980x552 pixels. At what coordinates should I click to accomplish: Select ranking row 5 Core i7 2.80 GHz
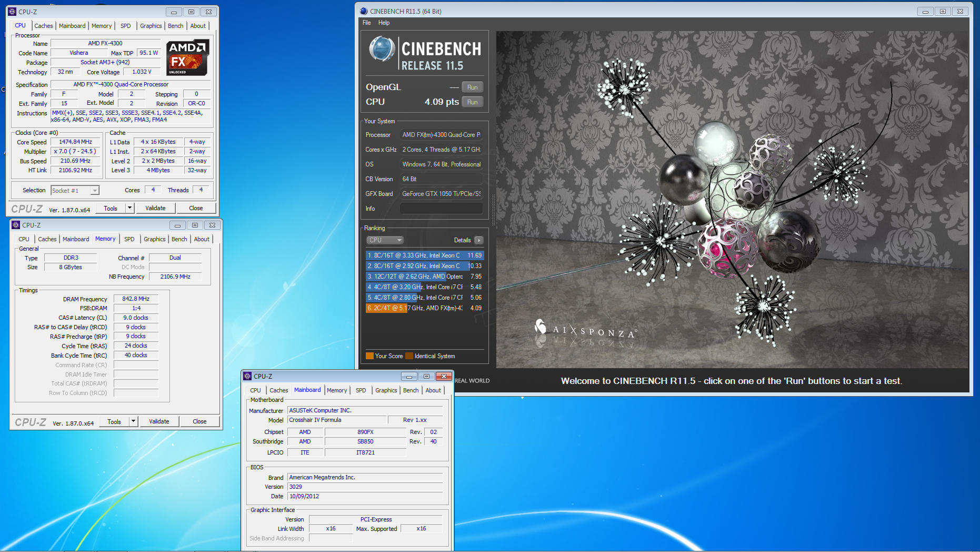pyautogui.click(x=424, y=298)
